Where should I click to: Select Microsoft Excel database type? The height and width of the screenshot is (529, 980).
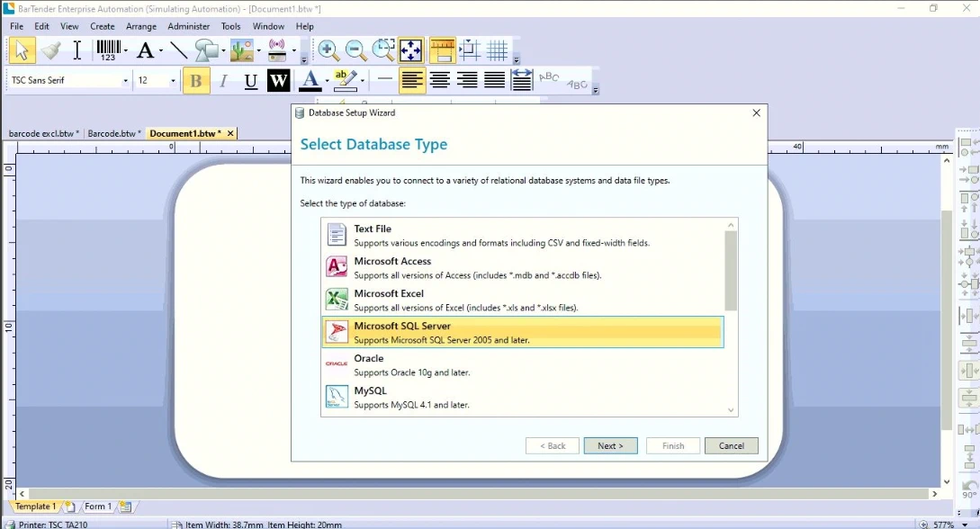(523, 300)
